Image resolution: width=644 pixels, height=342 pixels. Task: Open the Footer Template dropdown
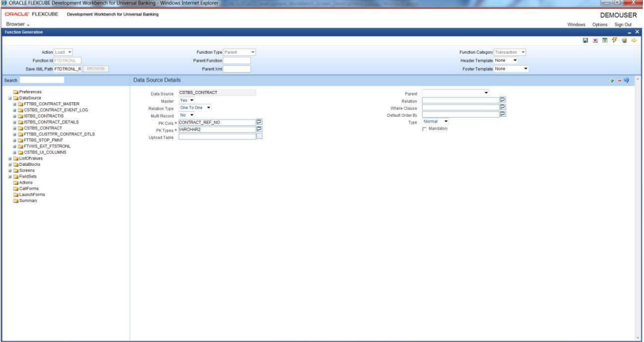pyautogui.click(x=511, y=69)
